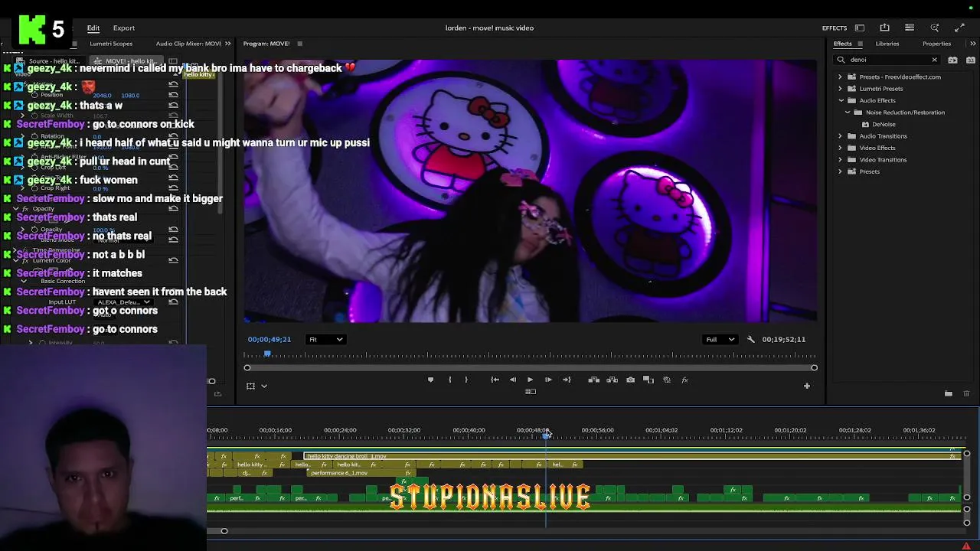This screenshot has width=980, height=551.
Task: Select the Properties panel tab
Action: point(936,44)
